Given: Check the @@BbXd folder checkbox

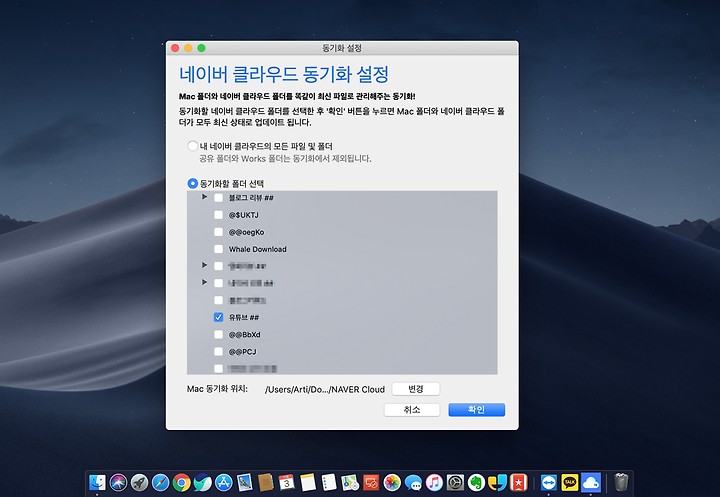Looking at the screenshot, I should tap(219, 334).
